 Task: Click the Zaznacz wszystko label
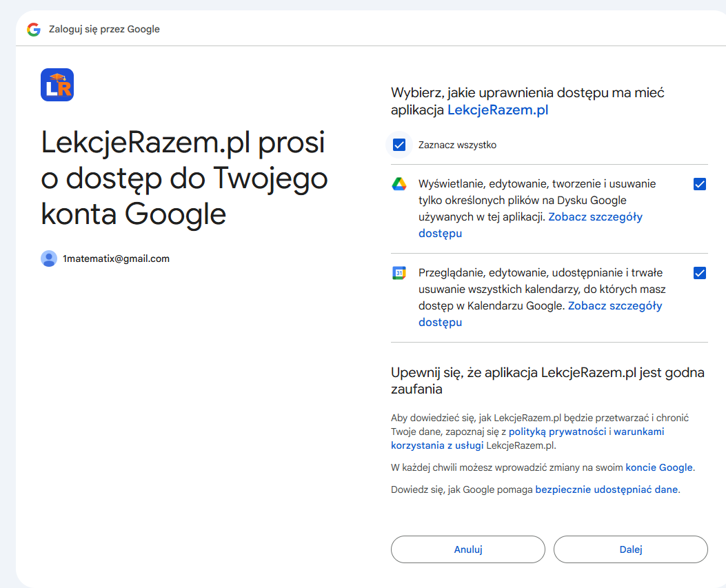coord(457,145)
